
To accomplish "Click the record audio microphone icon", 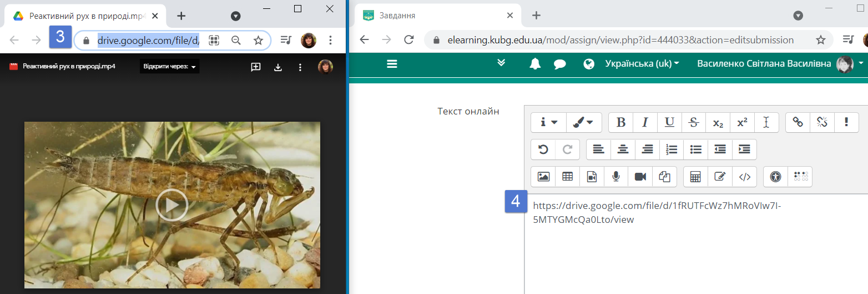I will (x=615, y=177).
